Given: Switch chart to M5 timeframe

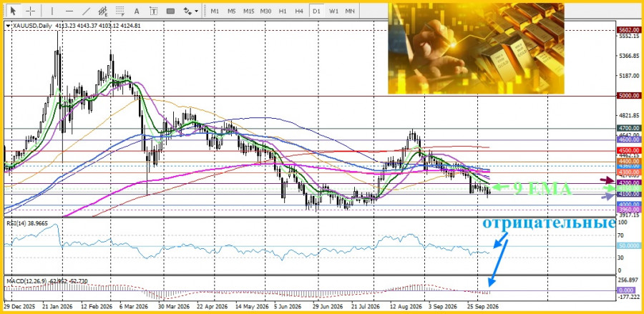Looking at the screenshot, I should pyautogui.click(x=232, y=11).
